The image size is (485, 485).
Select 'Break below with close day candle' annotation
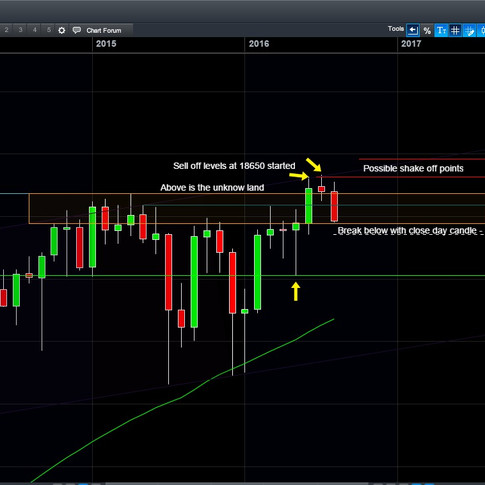click(407, 231)
